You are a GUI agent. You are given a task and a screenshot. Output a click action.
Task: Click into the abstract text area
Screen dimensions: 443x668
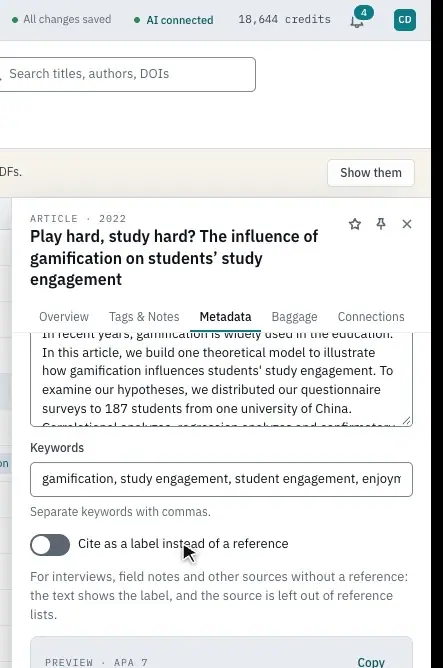pos(222,379)
